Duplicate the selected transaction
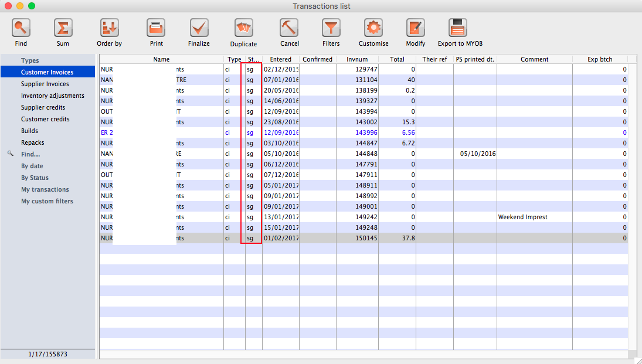Image resolution: width=642 pixels, height=364 pixels. pyautogui.click(x=243, y=28)
